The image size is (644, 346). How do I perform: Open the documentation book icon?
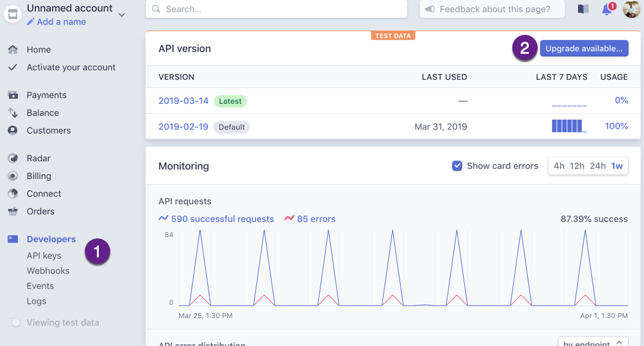[x=583, y=9]
